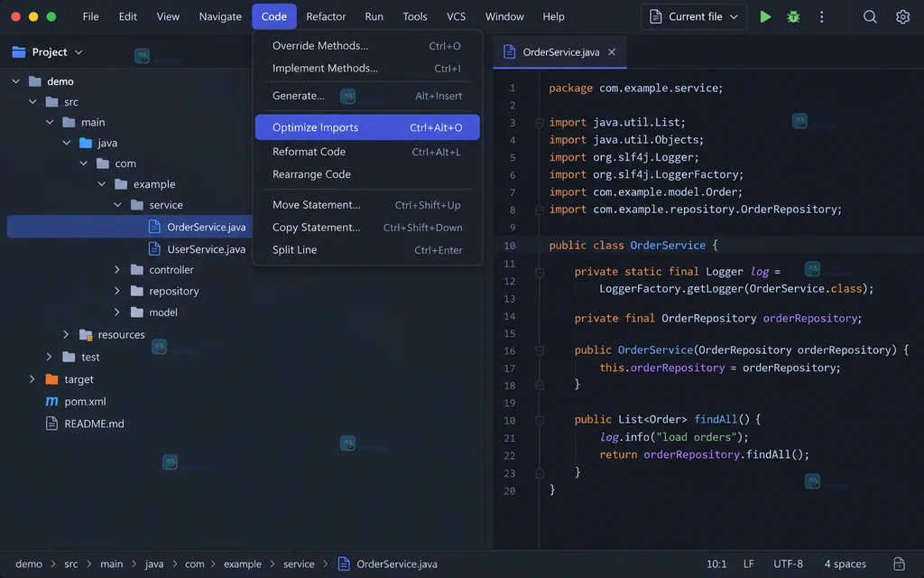Select Rearrange Code menu entry
Screen dimensions: 924x578
[367, 174]
